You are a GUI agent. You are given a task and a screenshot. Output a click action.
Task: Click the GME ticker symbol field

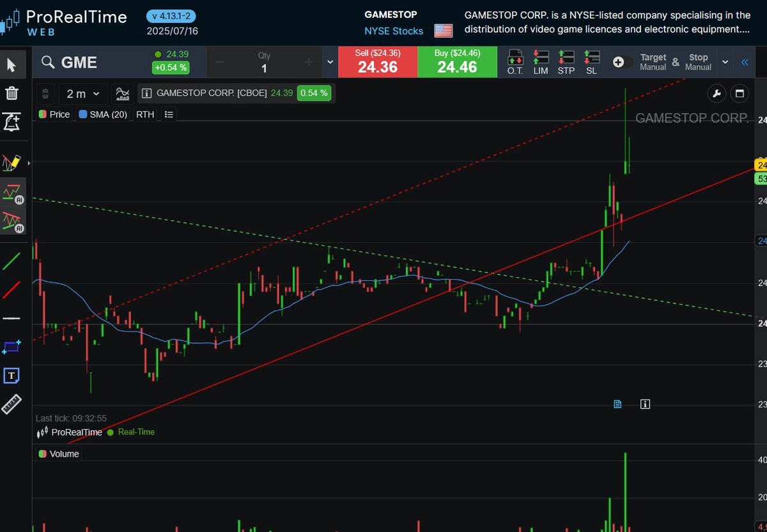(x=79, y=63)
